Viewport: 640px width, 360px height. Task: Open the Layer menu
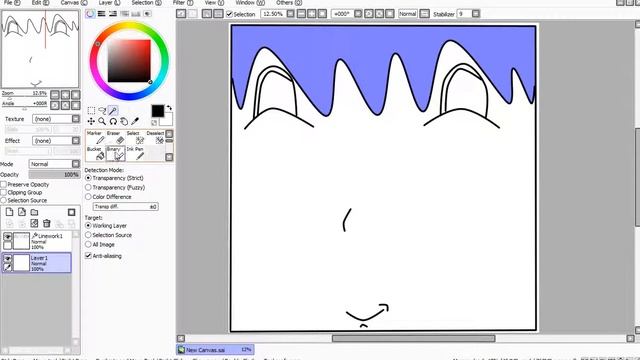[109, 2]
